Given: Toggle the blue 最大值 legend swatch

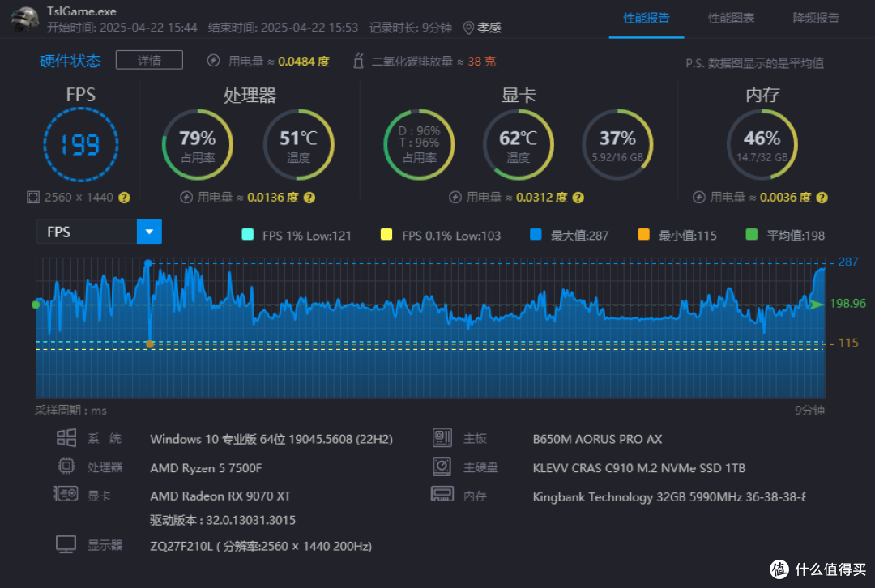Looking at the screenshot, I should point(536,235).
